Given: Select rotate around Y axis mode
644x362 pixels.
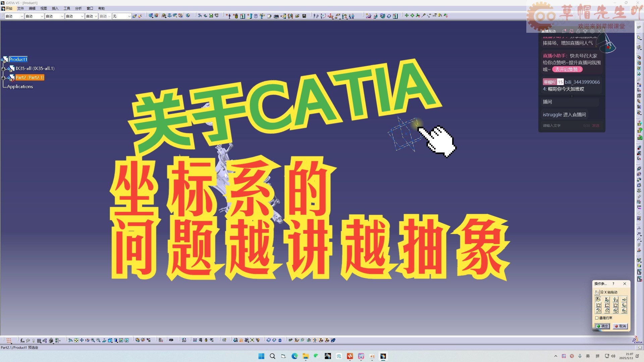Looking at the screenshot, I should 607,311.
